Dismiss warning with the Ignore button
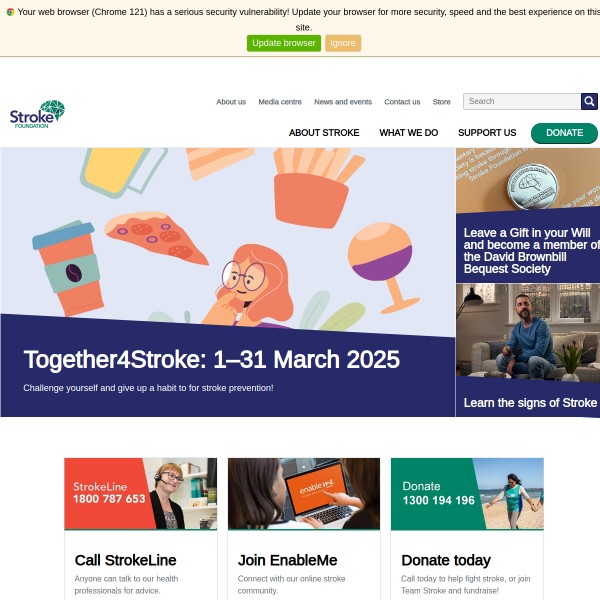The height and width of the screenshot is (600, 600). click(343, 43)
